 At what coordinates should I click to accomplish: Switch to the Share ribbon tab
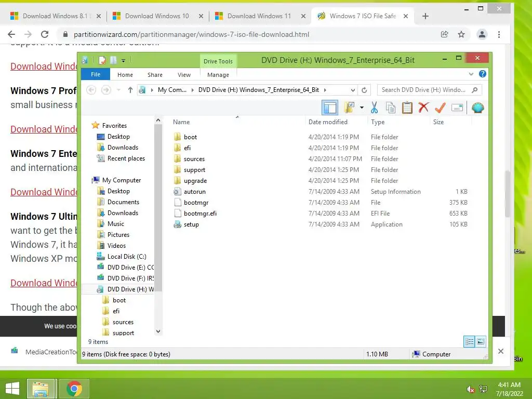(155, 75)
